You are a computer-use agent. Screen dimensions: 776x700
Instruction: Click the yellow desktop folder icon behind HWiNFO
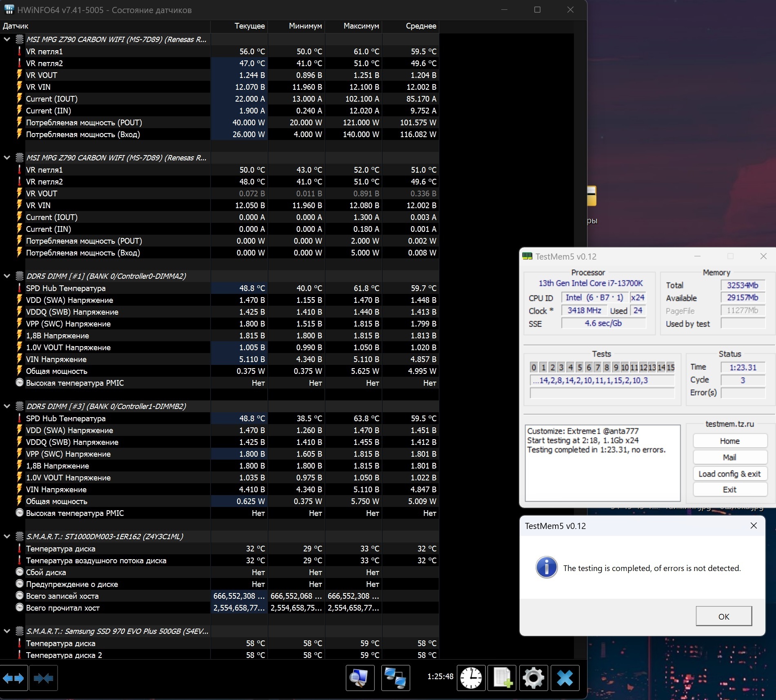point(591,196)
